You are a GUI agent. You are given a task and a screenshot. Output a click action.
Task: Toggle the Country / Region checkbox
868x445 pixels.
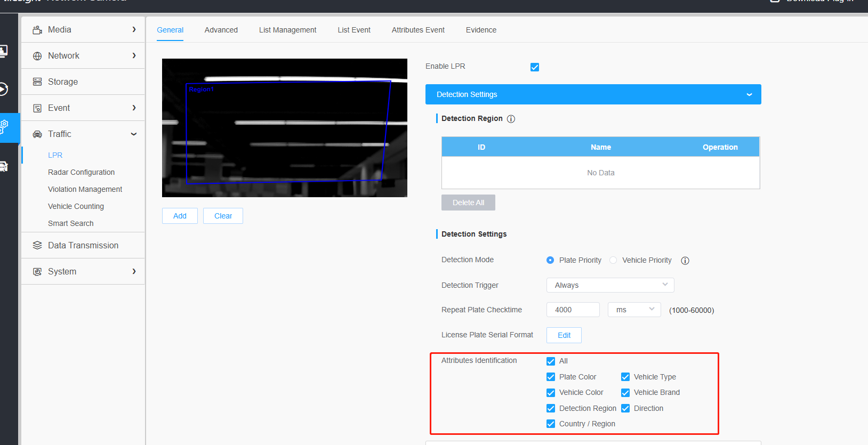coord(551,424)
